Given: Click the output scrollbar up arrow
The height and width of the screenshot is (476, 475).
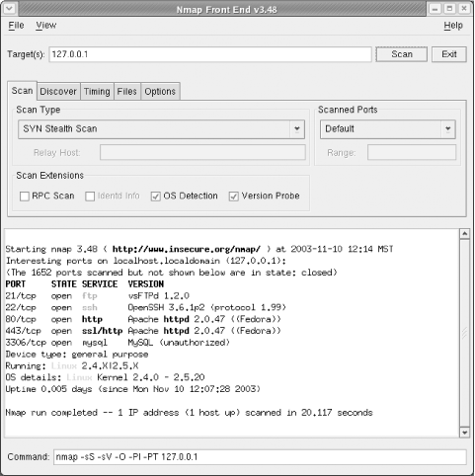Looking at the screenshot, I should point(464,234).
